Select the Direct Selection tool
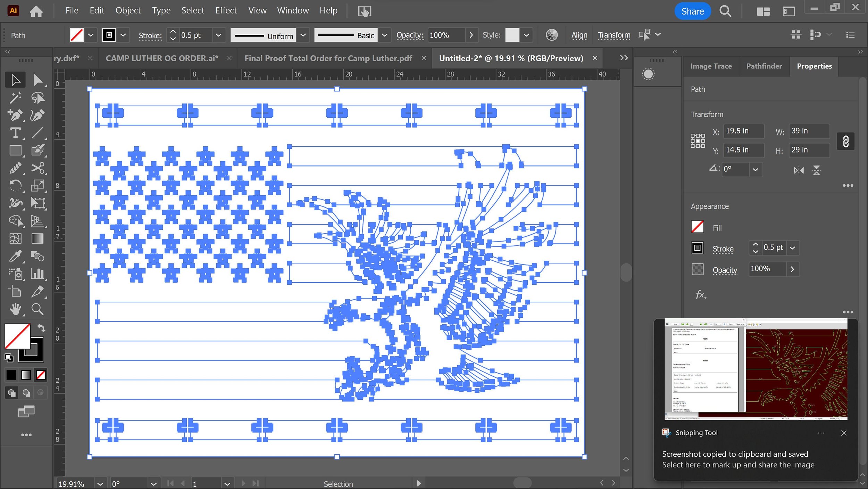 point(37,80)
